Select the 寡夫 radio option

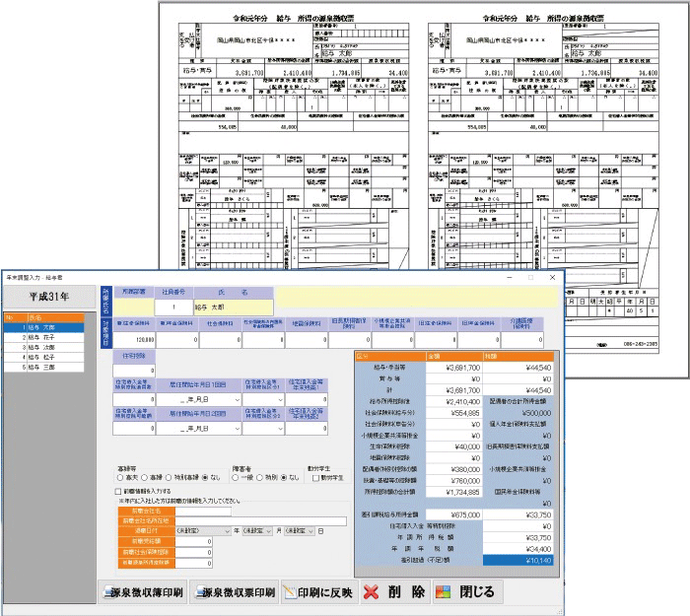pyautogui.click(x=120, y=477)
